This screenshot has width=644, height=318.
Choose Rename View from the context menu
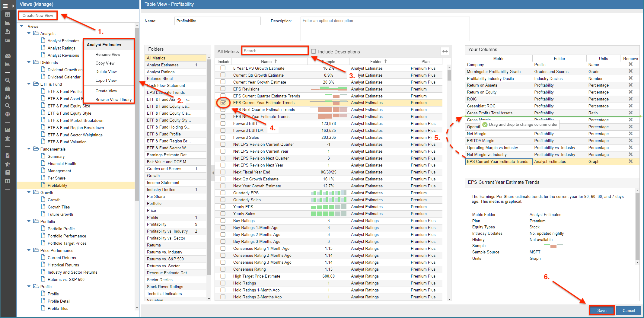tap(108, 55)
